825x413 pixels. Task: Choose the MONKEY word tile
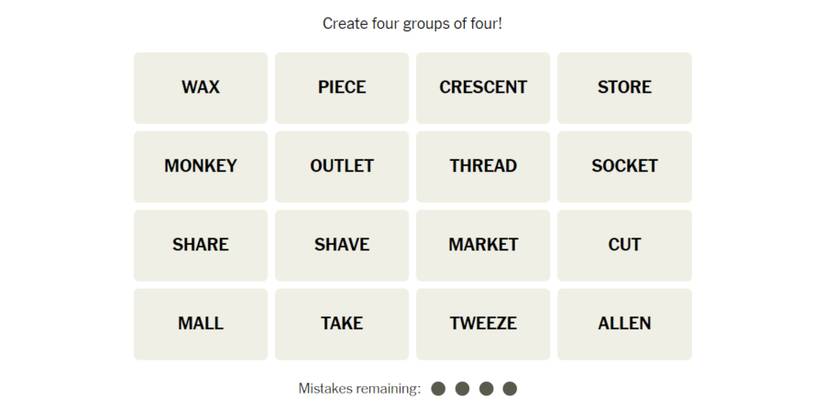(200, 166)
